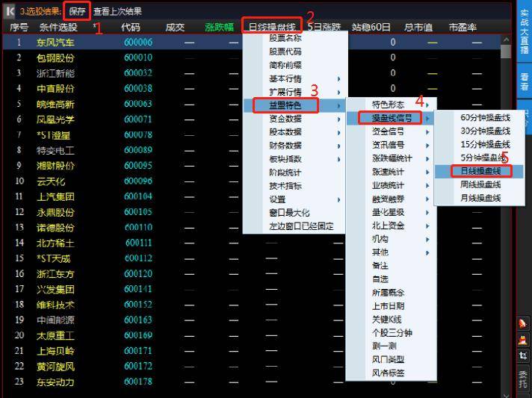Open the QQ penguin icon in right sidebar
This screenshot has width=532, height=398.
pyautogui.click(x=523, y=339)
